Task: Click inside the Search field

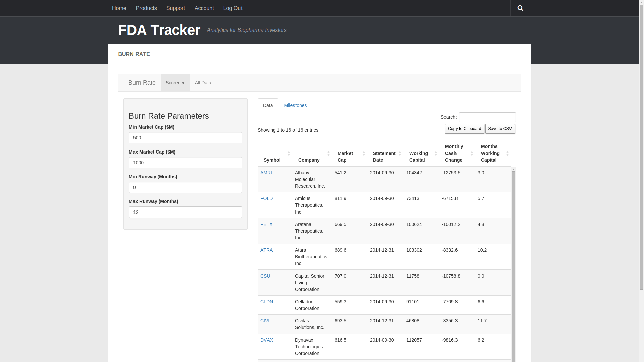Action: tap(487, 117)
